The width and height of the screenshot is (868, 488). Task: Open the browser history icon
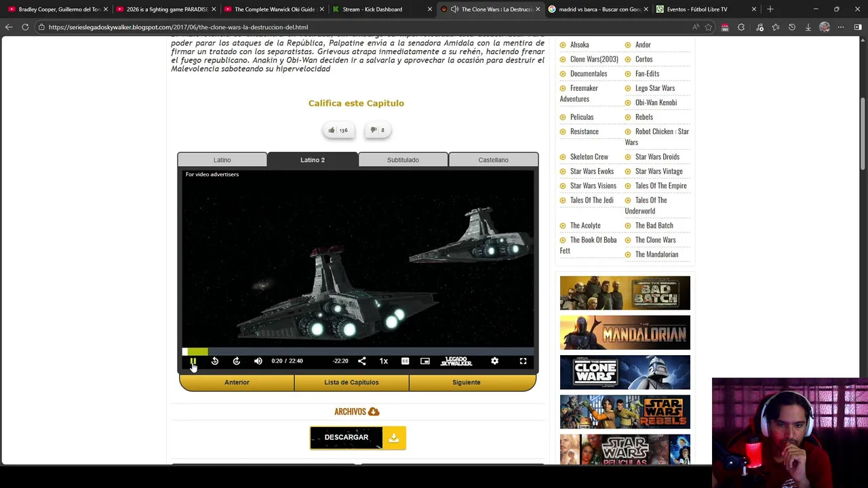click(x=792, y=27)
